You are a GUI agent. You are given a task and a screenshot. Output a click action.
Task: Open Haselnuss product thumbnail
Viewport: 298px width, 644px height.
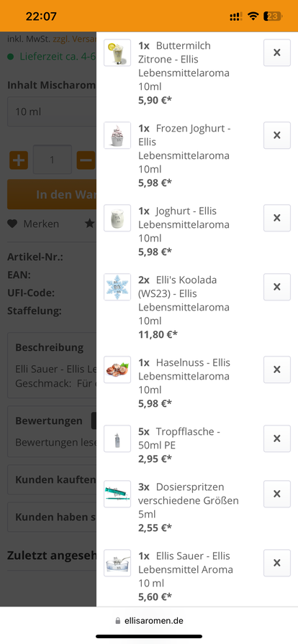(x=117, y=369)
